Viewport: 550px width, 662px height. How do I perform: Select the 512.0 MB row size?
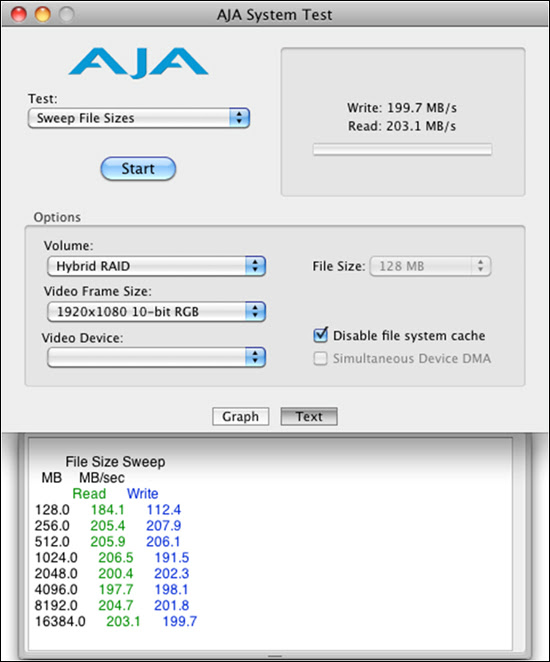coord(52,542)
